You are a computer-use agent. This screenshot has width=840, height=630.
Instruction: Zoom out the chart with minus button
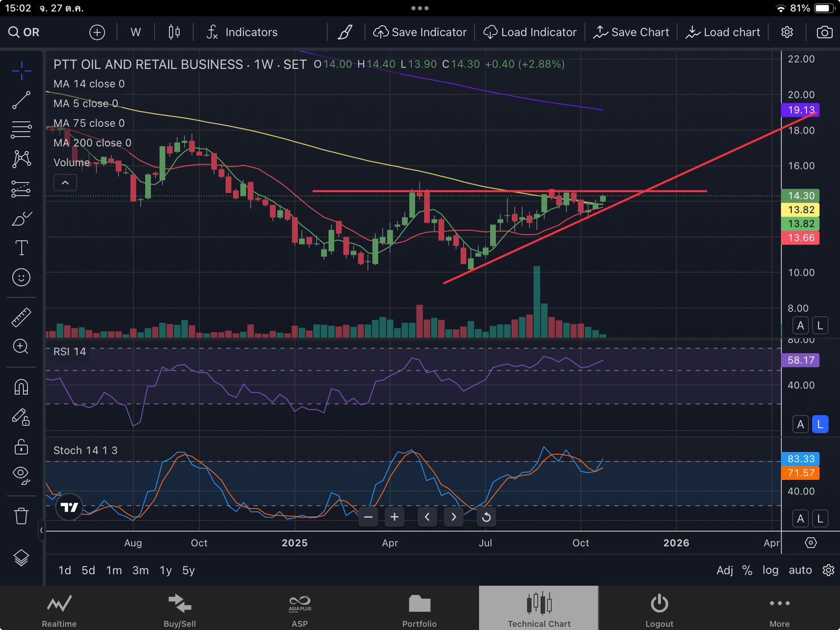pyautogui.click(x=368, y=517)
